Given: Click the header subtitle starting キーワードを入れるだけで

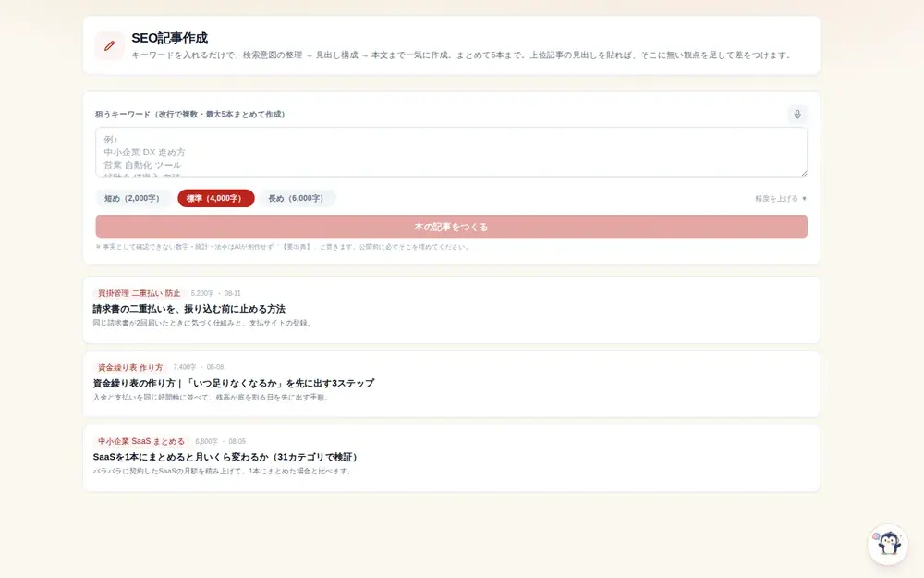Looking at the screenshot, I should click(461, 55).
